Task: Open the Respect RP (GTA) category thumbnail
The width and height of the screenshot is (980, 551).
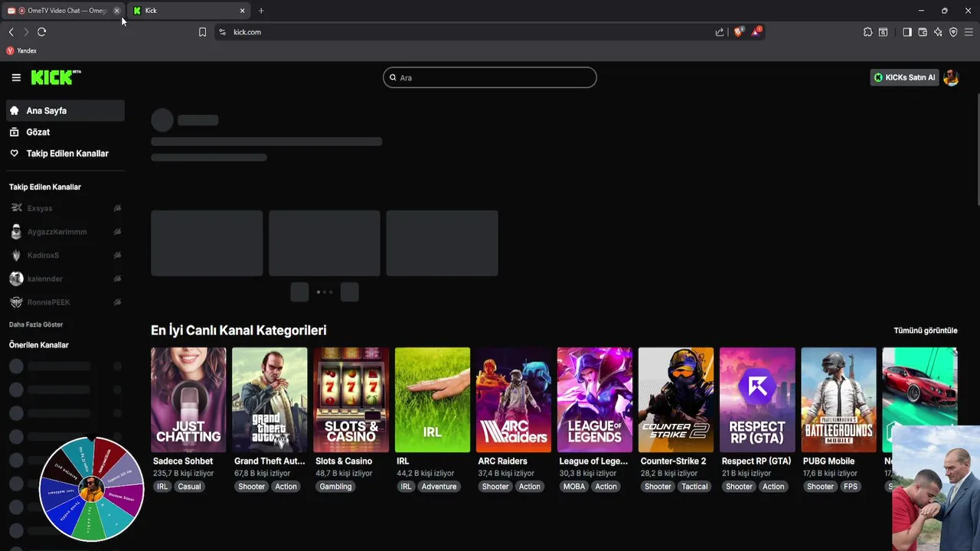Action: pyautogui.click(x=757, y=399)
